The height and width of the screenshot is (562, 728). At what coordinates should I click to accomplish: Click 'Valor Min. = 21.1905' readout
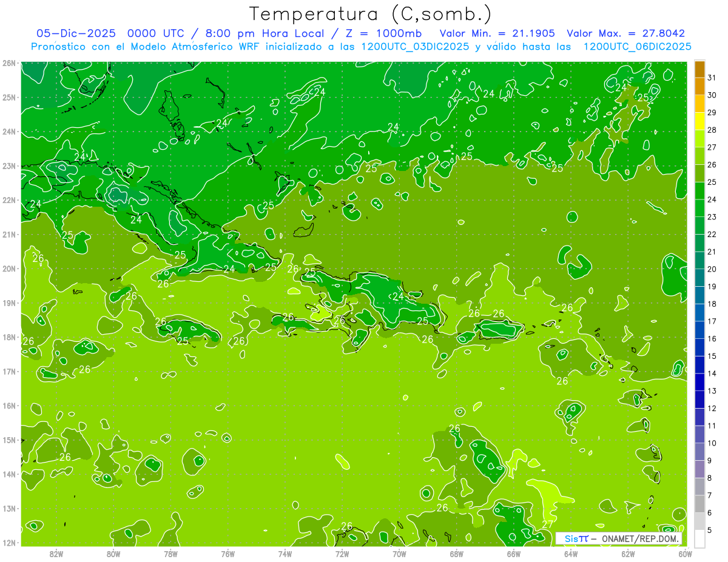497,33
